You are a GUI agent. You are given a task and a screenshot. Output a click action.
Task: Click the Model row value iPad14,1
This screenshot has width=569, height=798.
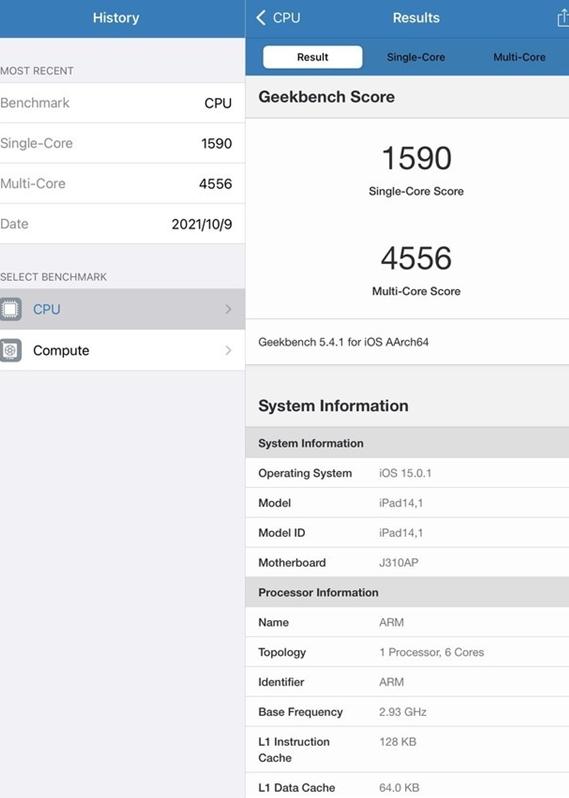pyautogui.click(x=401, y=503)
